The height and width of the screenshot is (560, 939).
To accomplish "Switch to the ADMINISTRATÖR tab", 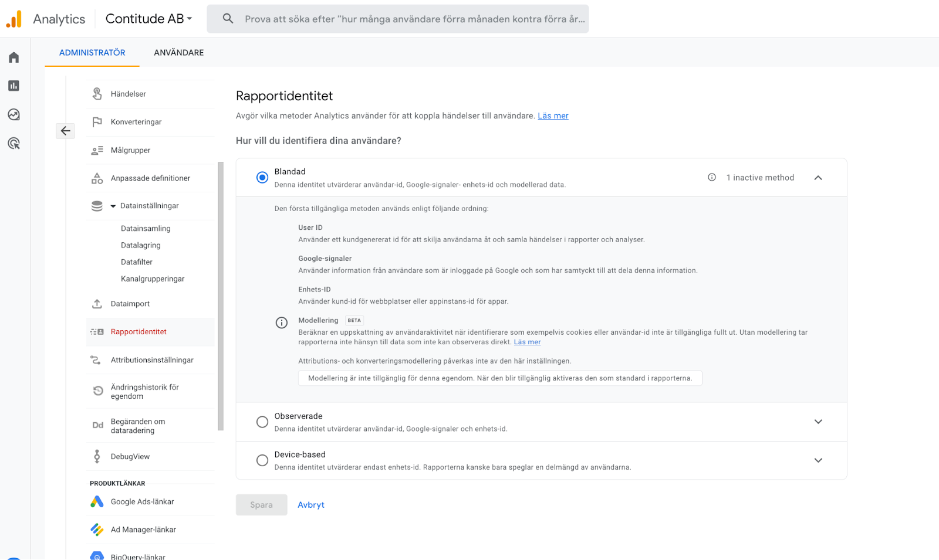I will pyautogui.click(x=92, y=53).
